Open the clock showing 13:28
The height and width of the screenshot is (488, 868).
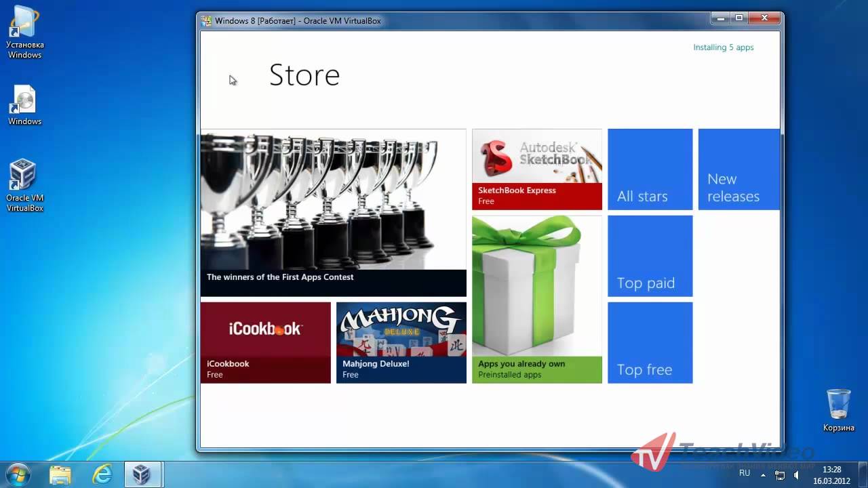[x=831, y=475]
